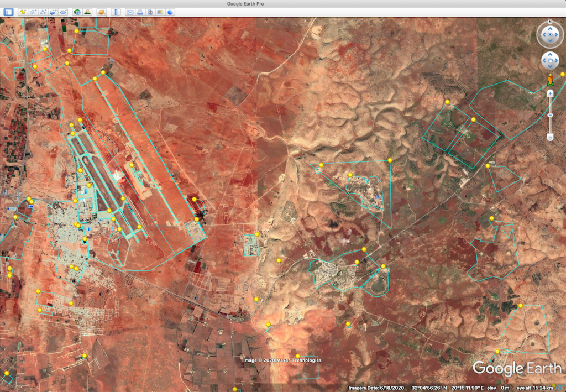
Task: Click the latitude 32°04'56.26" N readout
Action: [429, 388]
